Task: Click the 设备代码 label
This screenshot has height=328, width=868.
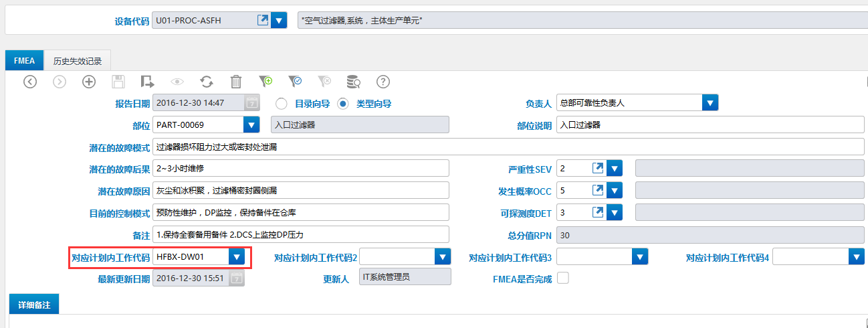Action: [132, 21]
